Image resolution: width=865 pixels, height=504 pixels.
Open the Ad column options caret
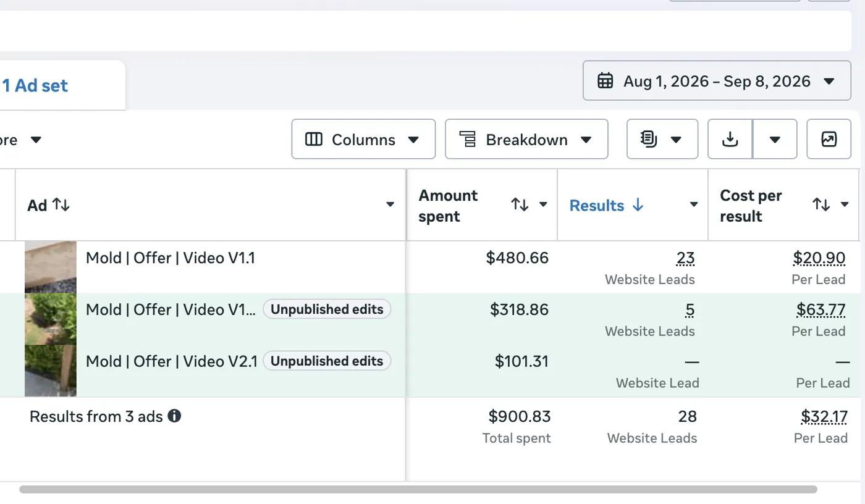tap(390, 205)
